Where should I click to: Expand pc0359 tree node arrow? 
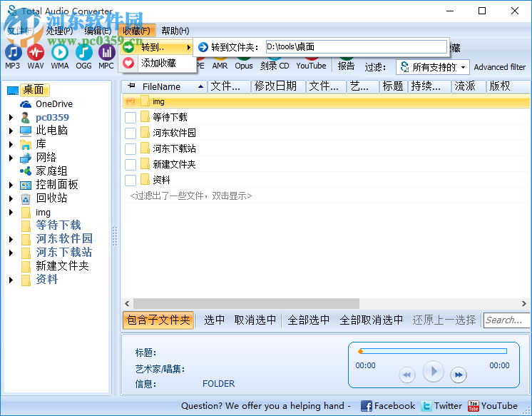[x=11, y=118]
